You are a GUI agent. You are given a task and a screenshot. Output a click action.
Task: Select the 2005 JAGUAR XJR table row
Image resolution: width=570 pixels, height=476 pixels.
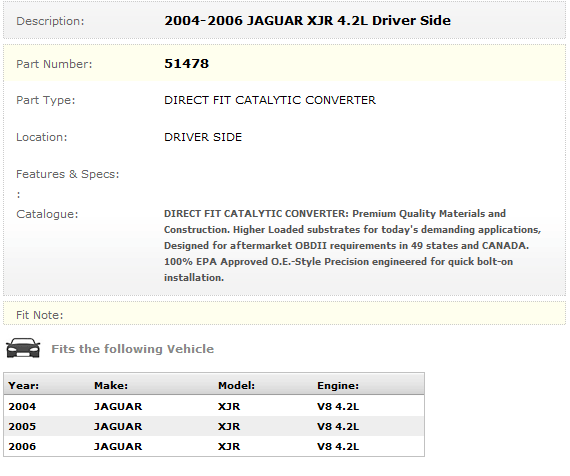point(214,426)
